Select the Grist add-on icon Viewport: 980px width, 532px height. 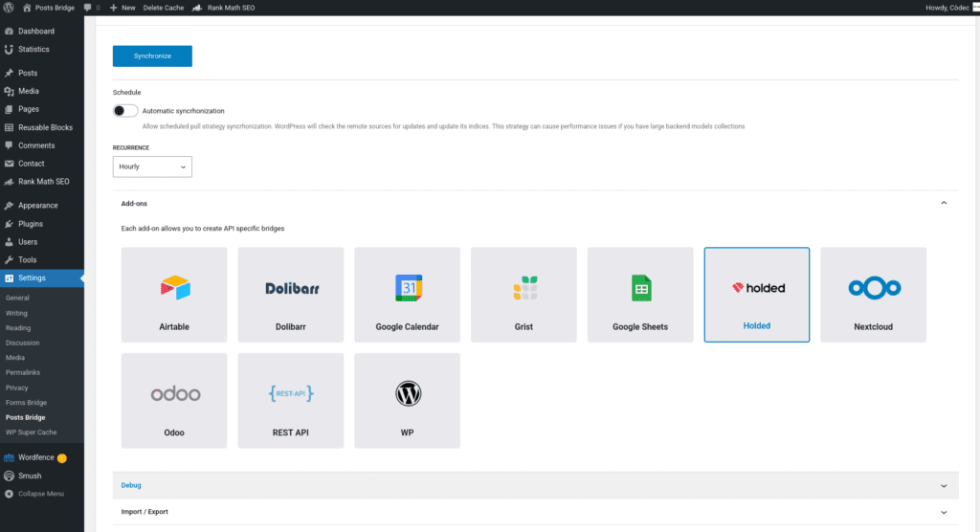[x=523, y=287]
